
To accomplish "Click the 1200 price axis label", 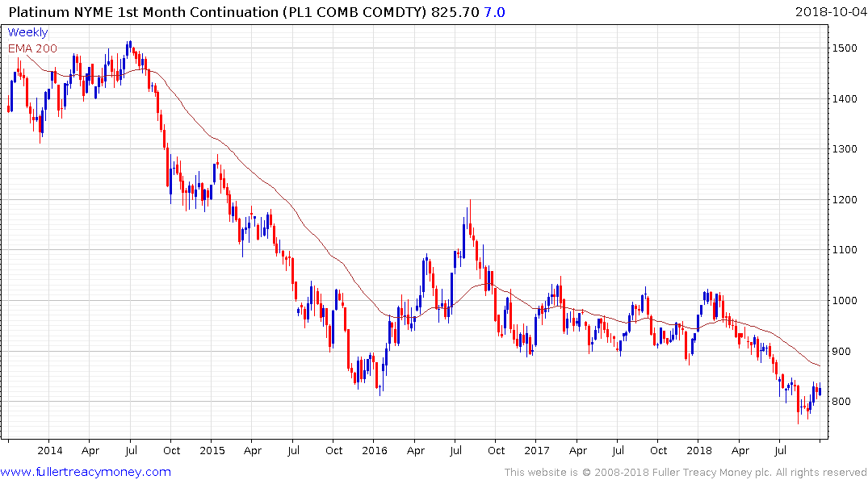I will pos(845,200).
